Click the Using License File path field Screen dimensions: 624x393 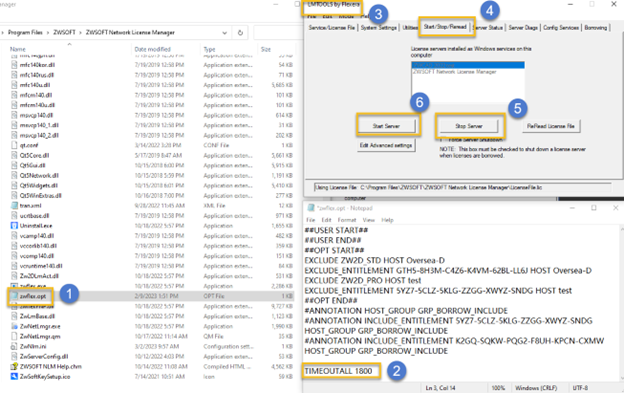tap(462, 187)
